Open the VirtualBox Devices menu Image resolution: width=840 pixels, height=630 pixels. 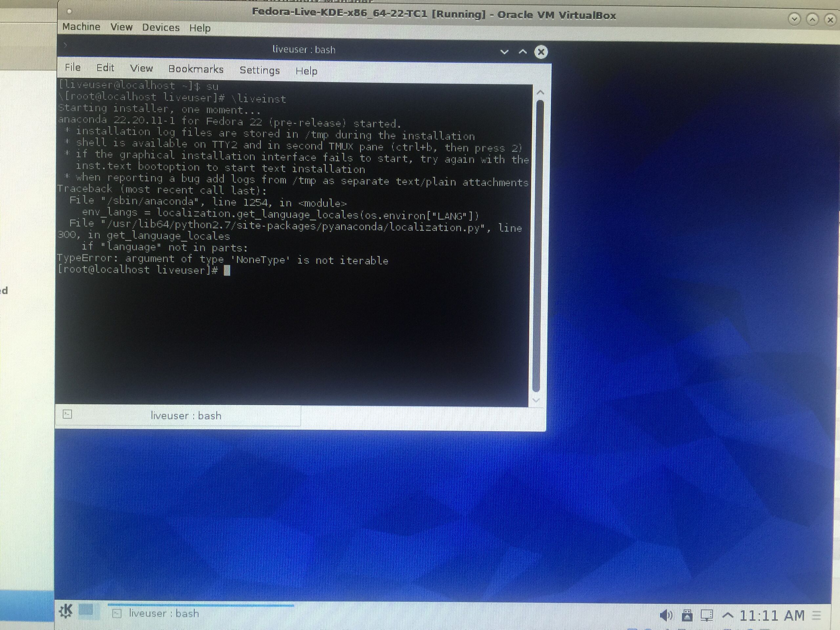(x=161, y=28)
